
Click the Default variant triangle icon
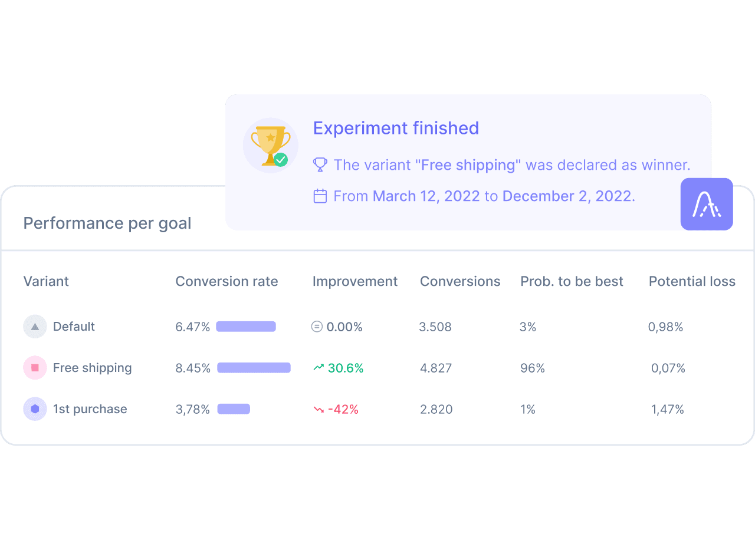(x=35, y=327)
